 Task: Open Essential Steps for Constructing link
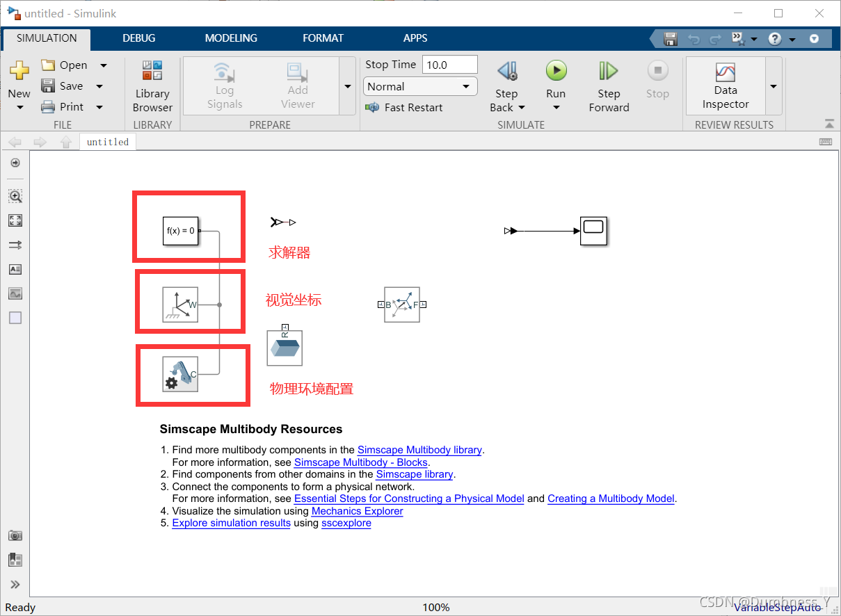pos(409,499)
